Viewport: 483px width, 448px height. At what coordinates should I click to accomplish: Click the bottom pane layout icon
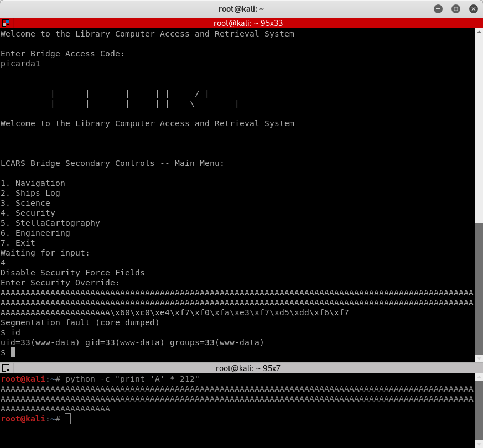click(x=6, y=368)
